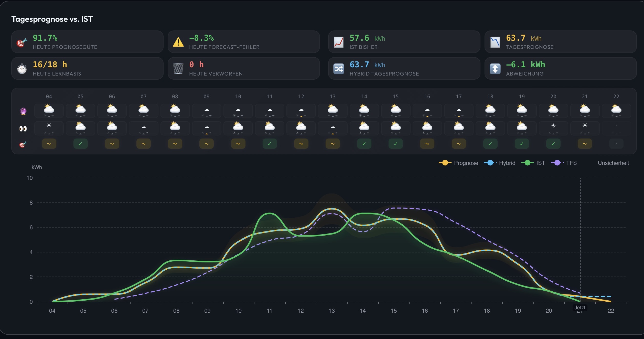Click the HEUTE PROGNOSEGÜTE label
Screen dimensions: 644x339
65,47
